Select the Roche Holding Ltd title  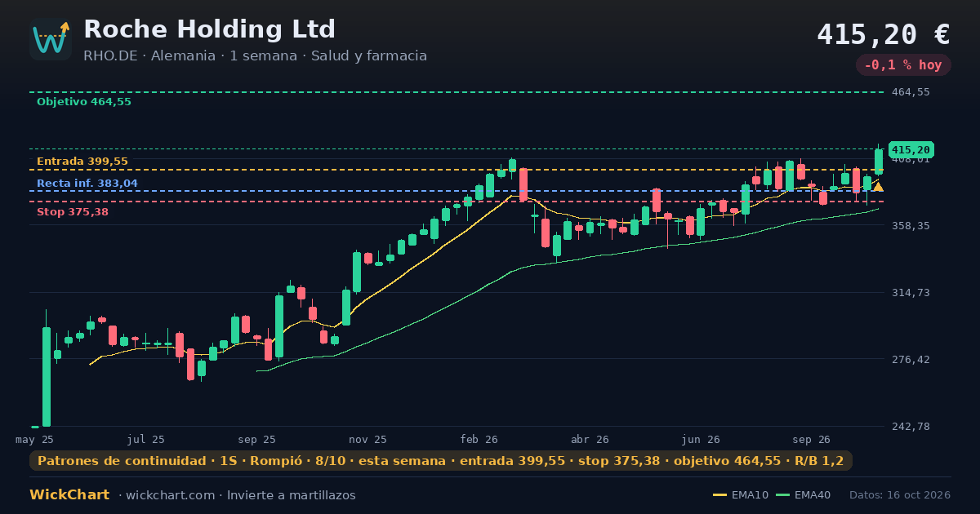(209, 29)
